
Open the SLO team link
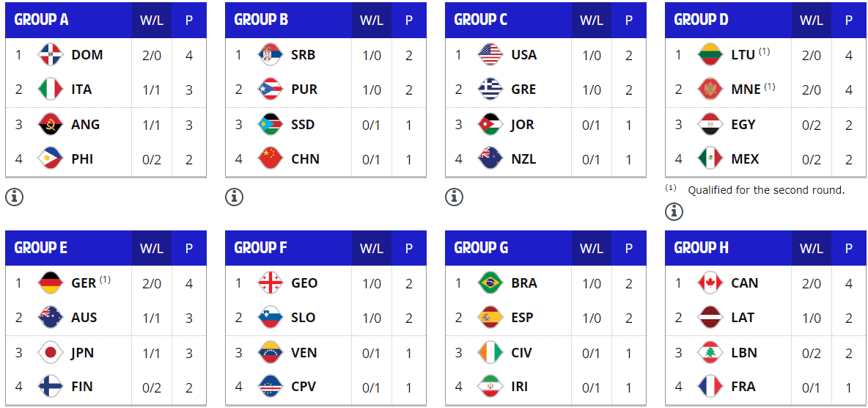click(303, 318)
